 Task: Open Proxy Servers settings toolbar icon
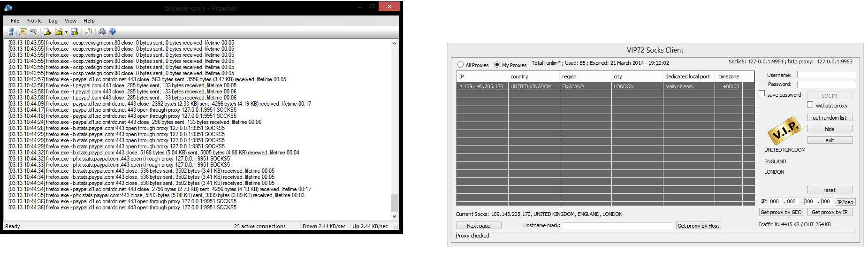pos(12,32)
